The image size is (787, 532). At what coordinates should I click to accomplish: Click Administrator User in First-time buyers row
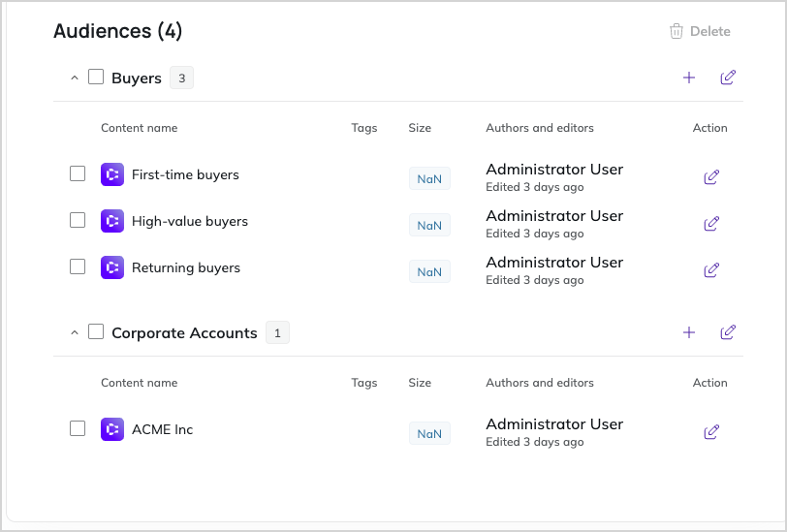point(554,170)
